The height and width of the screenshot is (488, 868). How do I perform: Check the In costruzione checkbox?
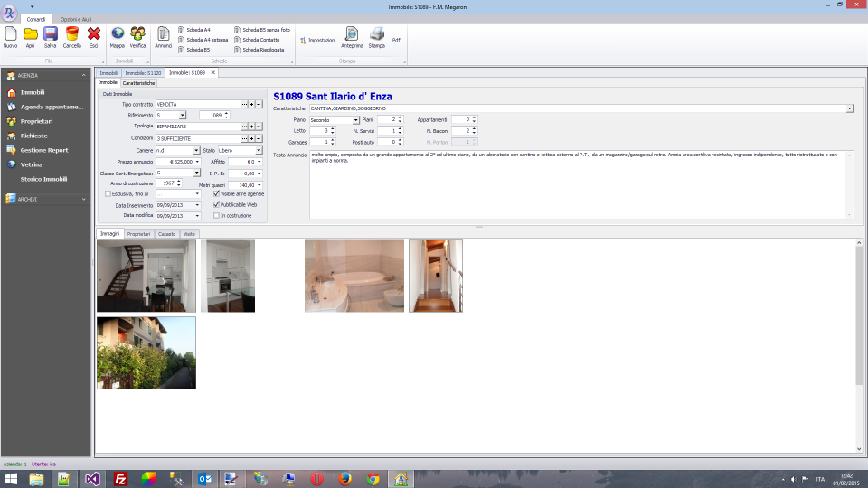(216, 216)
